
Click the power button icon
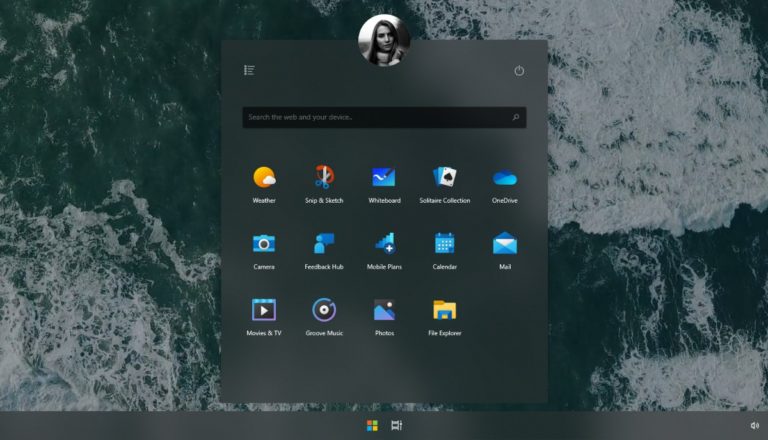519,71
